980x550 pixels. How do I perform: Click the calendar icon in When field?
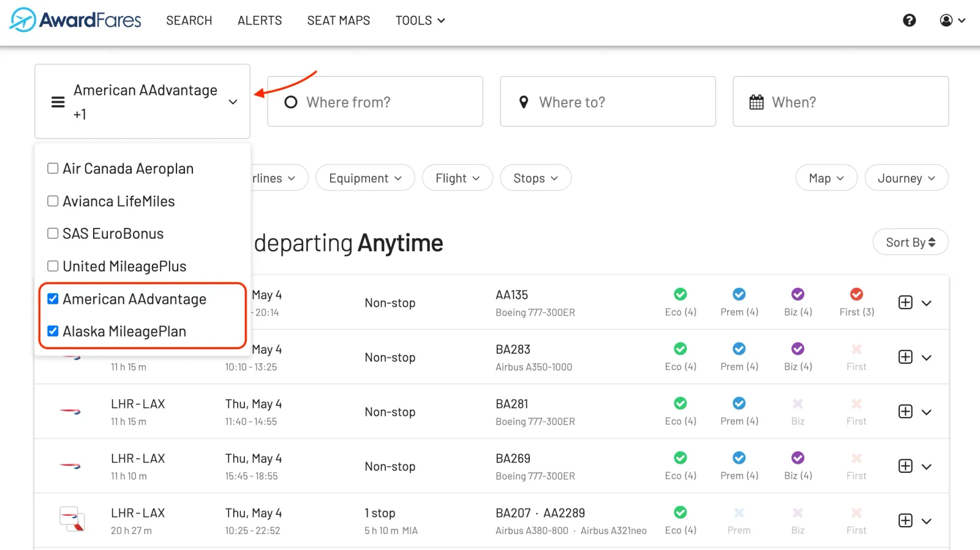tap(756, 102)
